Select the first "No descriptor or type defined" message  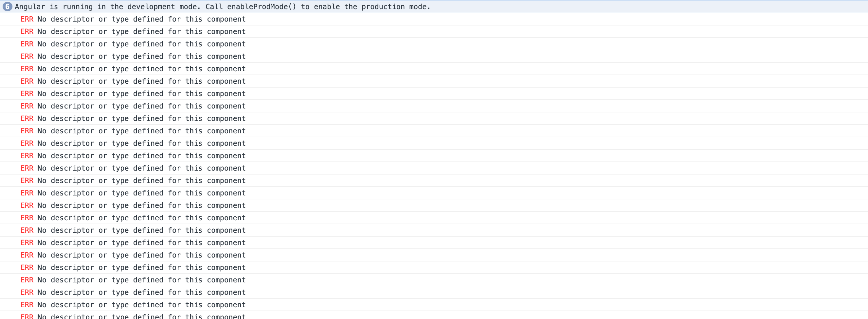[x=141, y=19]
